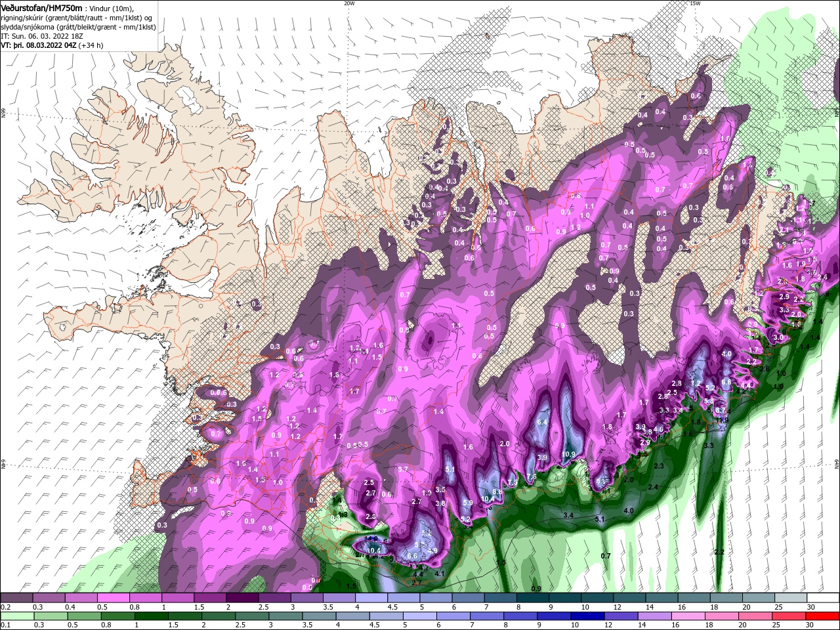Click the 8.8 snowfall value on the map
This screenshot has height=630, width=840.
[497, 491]
